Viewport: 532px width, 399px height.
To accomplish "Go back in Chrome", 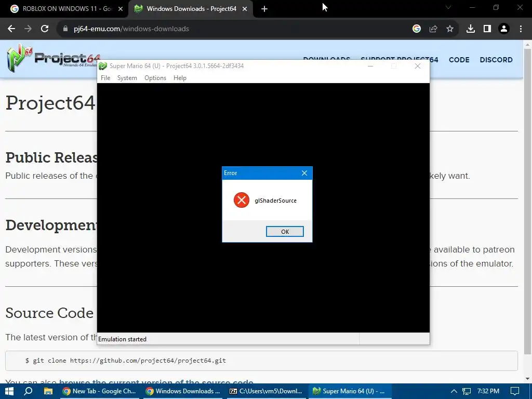I will point(11,29).
